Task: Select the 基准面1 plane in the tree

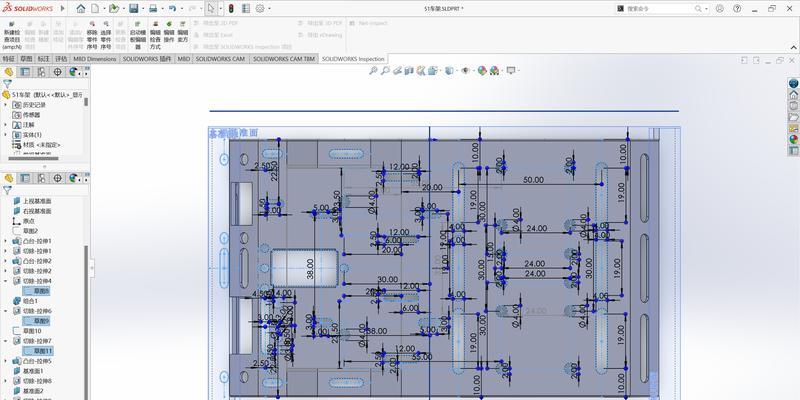Action: point(29,371)
